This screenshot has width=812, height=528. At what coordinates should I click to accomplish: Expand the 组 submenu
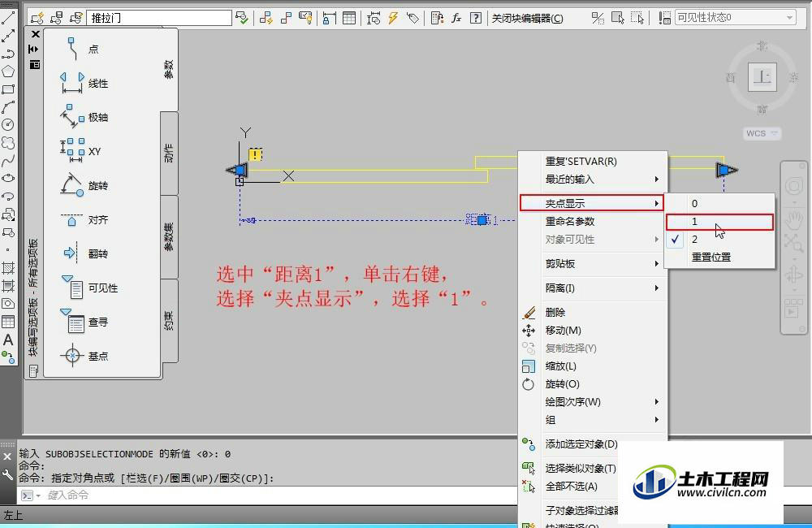pos(594,420)
